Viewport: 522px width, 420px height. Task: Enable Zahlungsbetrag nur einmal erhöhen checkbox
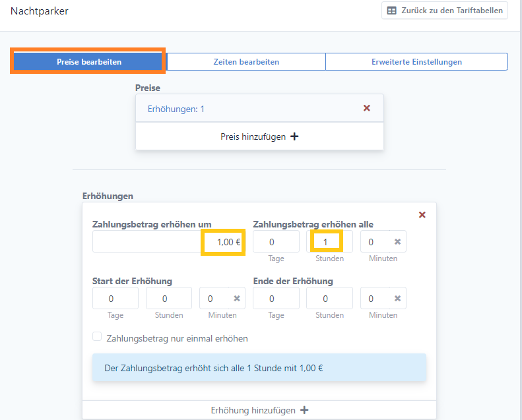click(97, 336)
